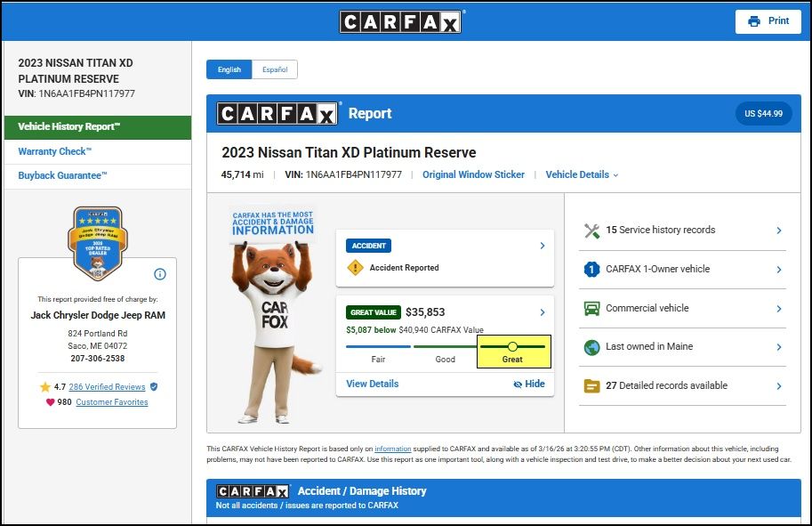The width and height of the screenshot is (812, 526).
Task: Switch report language to Español
Action: tap(274, 69)
